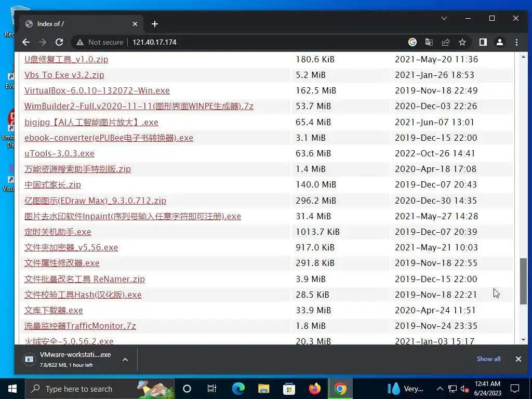Open 万能资源搜索助手特别版.zip link
The image size is (532, 399).
pyautogui.click(x=77, y=169)
